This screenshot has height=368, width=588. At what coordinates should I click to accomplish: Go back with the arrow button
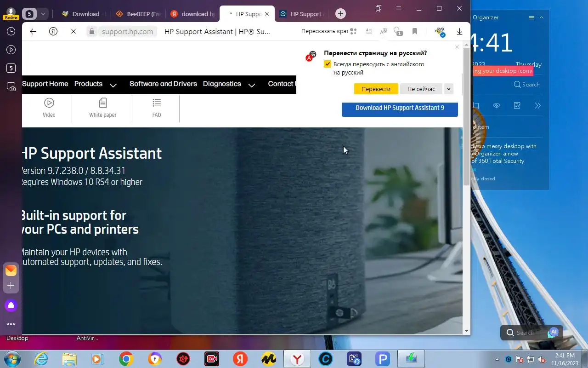[33, 31]
